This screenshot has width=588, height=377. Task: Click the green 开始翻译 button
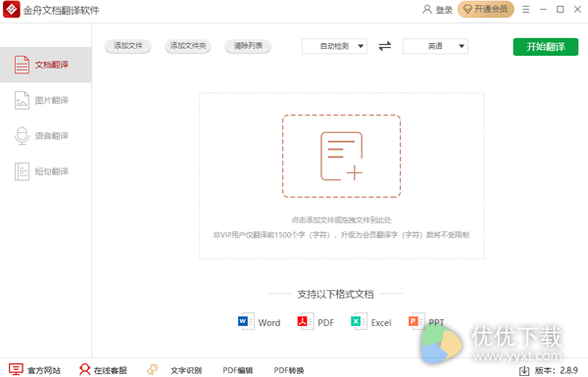(x=546, y=47)
